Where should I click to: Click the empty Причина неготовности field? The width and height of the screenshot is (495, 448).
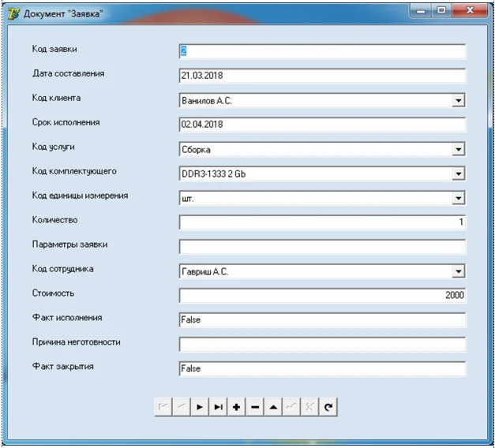[322, 344]
